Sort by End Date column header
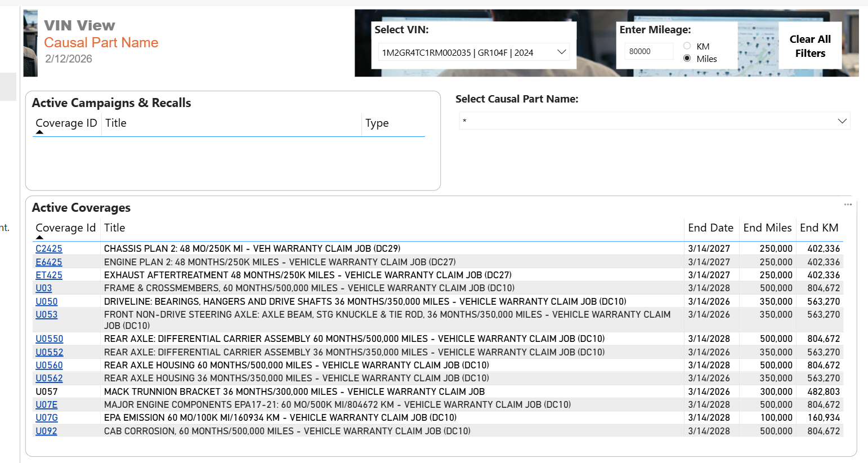Image resolution: width=868 pixels, height=463 pixels. 710,228
